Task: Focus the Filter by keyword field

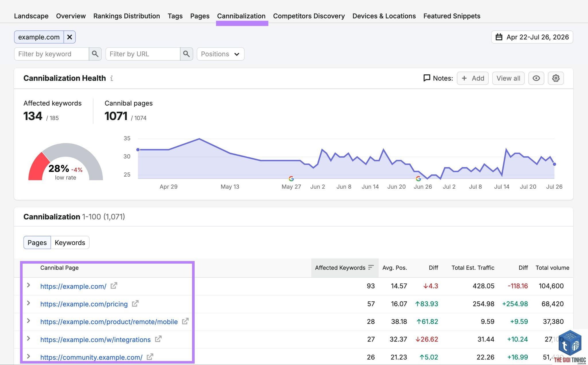Action: point(51,54)
